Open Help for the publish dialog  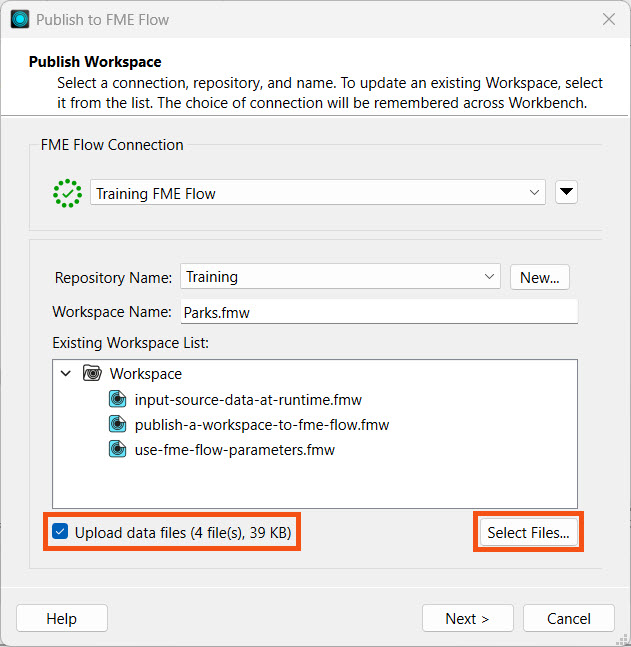pos(62,619)
